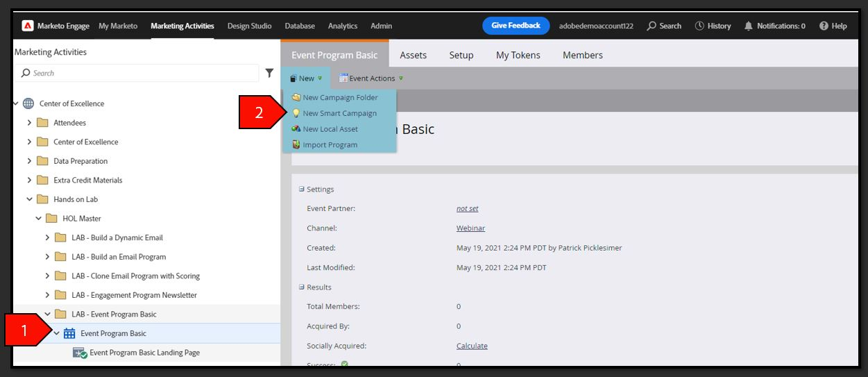Collapse the Results section
868x377 pixels.
302,287
